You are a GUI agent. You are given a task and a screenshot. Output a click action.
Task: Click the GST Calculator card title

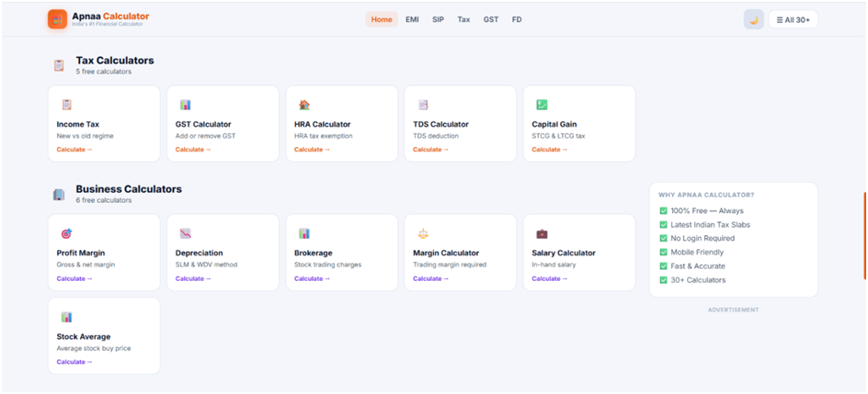point(203,124)
